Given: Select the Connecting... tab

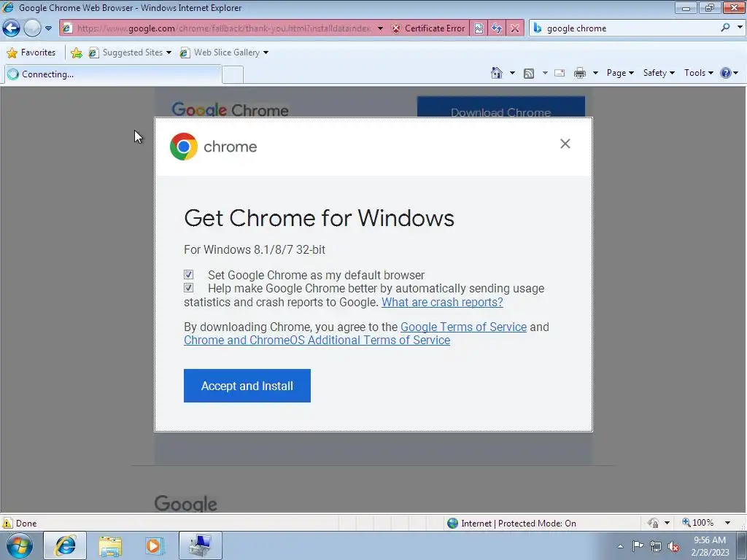Looking at the screenshot, I should coord(113,74).
